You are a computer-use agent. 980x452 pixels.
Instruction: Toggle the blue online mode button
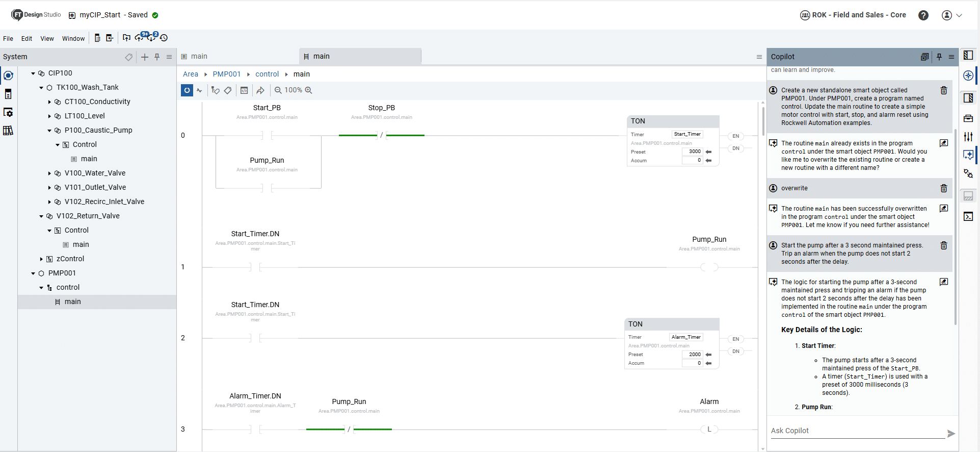pos(187,90)
